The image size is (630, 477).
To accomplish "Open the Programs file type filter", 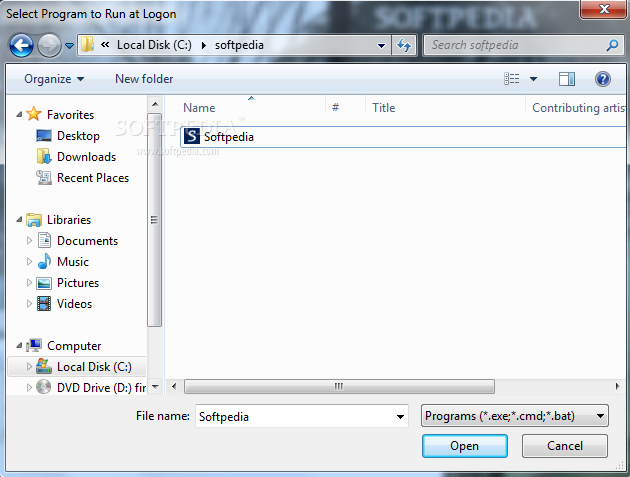I will coord(515,416).
